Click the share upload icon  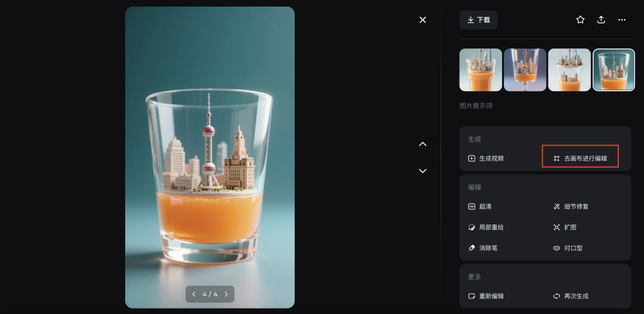[x=601, y=20]
